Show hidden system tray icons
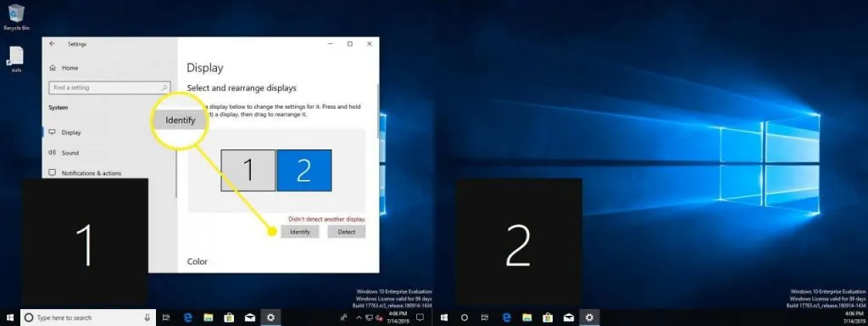Image resolution: width=868 pixels, height=326 pixels. [x=359, y=318]
